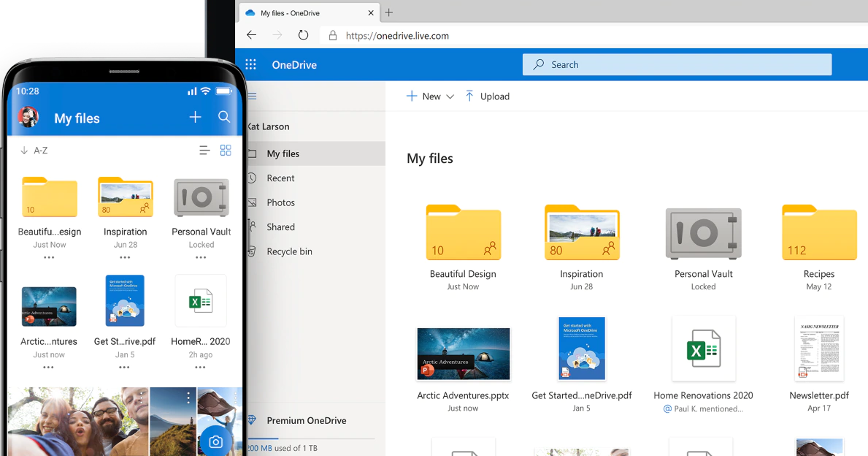Reverse sort order with the A-Z arrow
This screenshot has height=456, width=868.
(24, 150)
